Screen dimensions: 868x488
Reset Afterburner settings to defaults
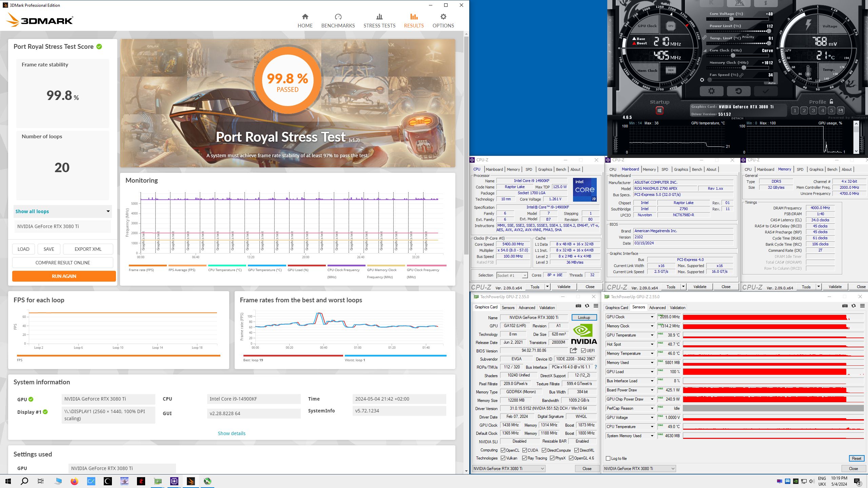pyautogui.click(x=738, y=91)
